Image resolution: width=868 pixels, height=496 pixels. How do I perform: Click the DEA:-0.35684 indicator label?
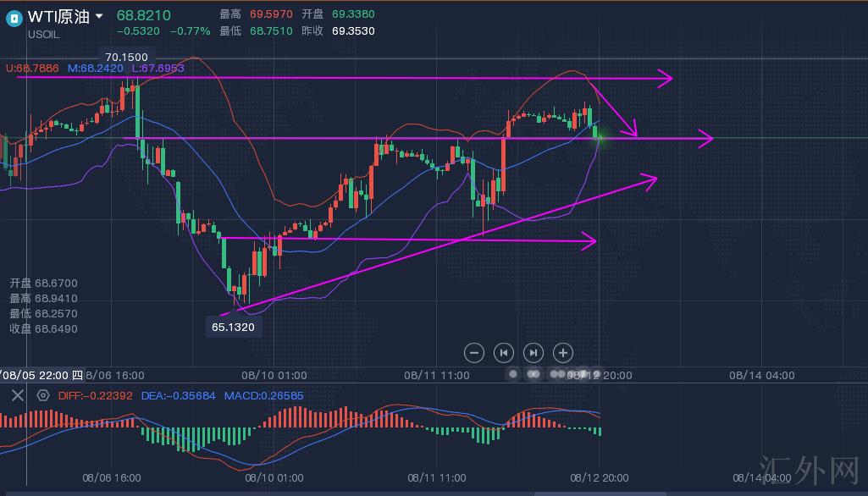point(178,395)
